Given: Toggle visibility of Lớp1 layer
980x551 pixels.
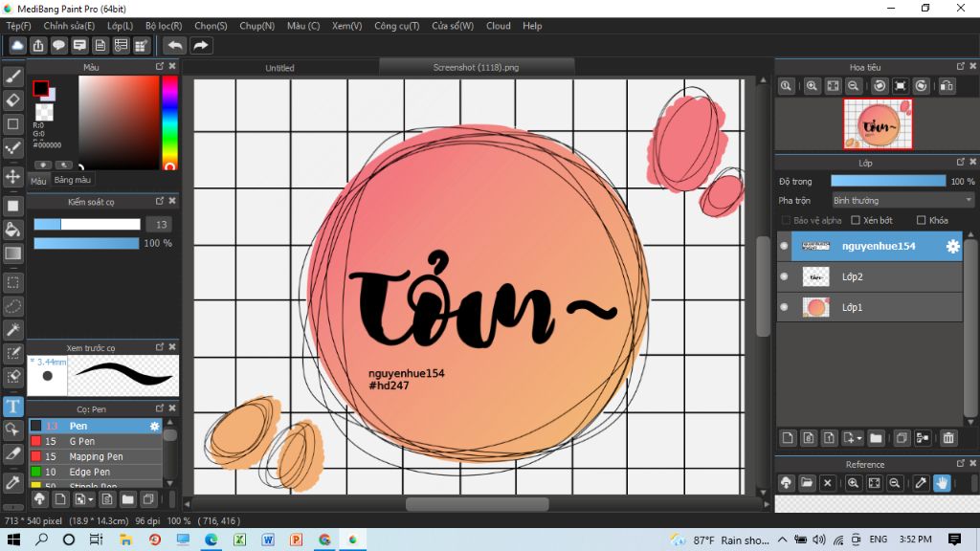Looking at the screenshot, I should point(784,307).
